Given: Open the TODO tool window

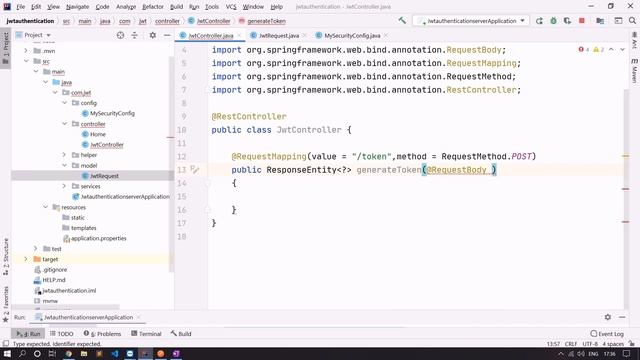Looking at the screenshot, I should (62, 333).
